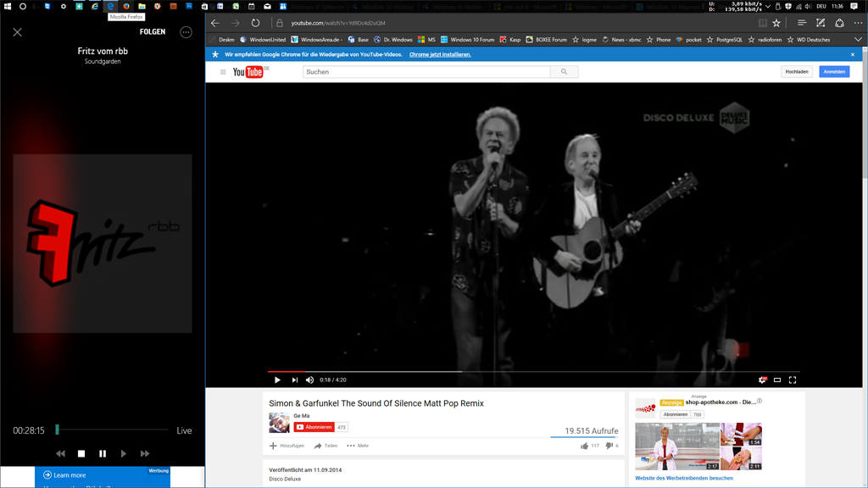Open the Oe Ma channel avatar
The width and height of the screenshot is (868, 488).
tap(279, 422)
